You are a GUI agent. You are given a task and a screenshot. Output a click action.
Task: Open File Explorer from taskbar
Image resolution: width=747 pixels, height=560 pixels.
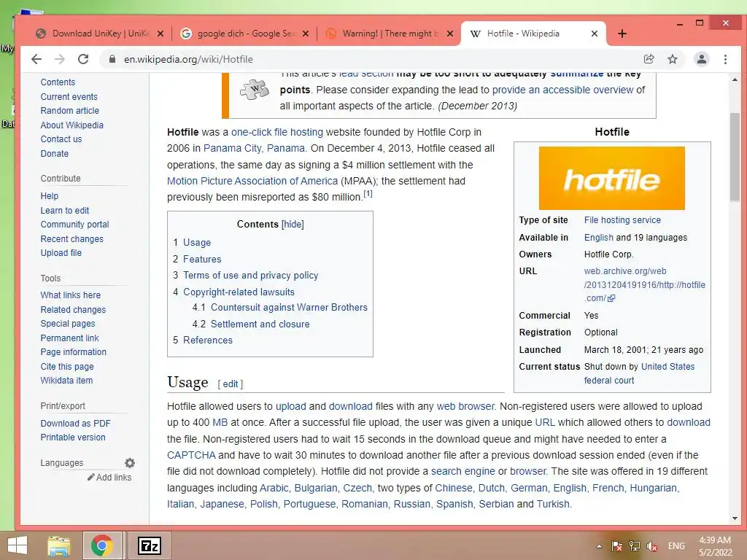(x=59, y=545)
